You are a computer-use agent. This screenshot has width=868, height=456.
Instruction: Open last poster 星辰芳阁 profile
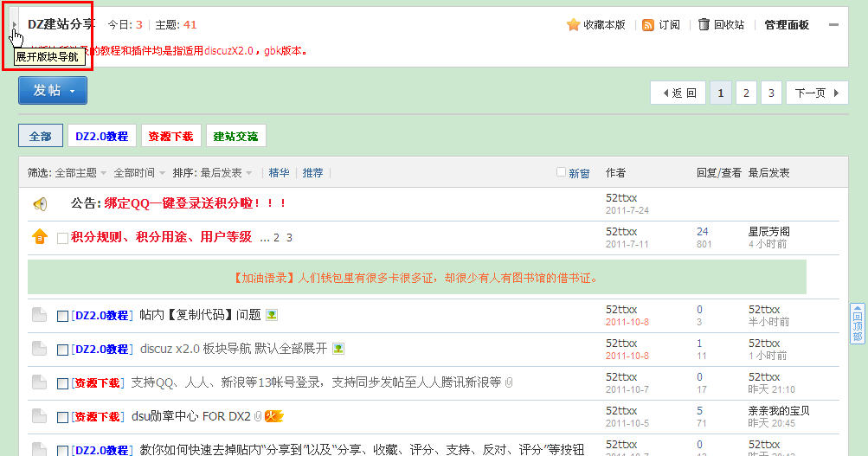point(768,231)
